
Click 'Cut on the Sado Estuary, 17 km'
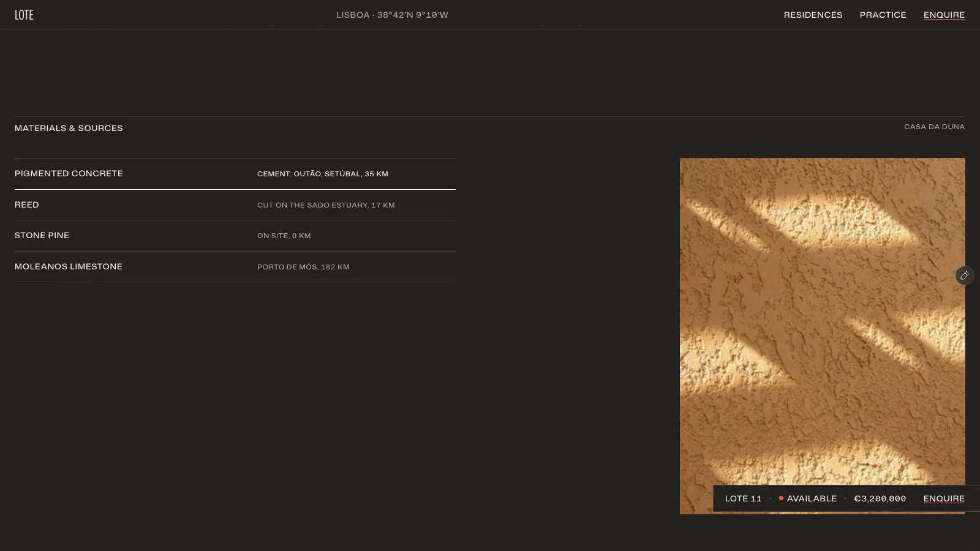[326, 205]
